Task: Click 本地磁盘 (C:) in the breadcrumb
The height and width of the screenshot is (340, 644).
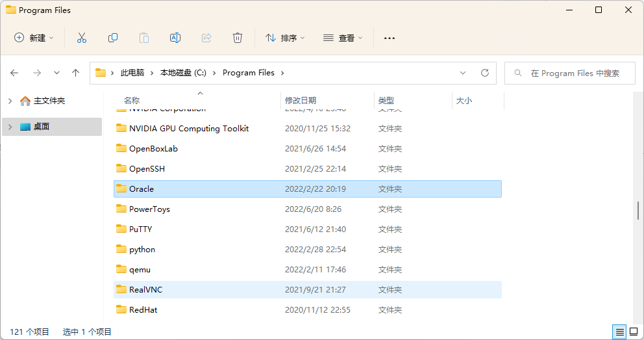Action: 183,73
